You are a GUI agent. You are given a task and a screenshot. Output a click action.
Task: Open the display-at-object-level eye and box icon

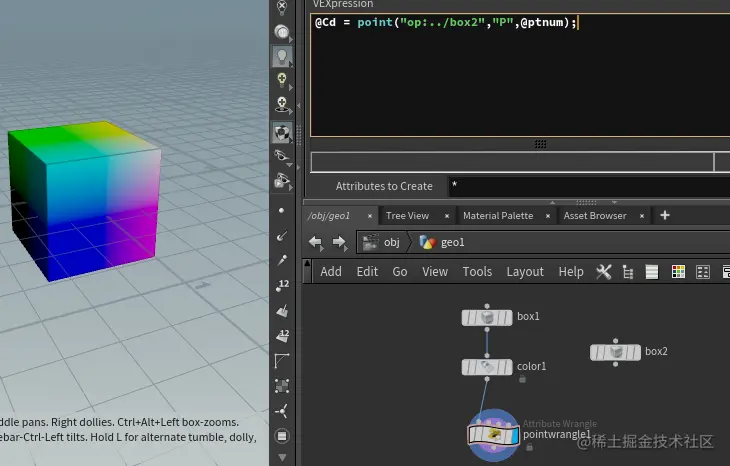[x=282, y=181]
